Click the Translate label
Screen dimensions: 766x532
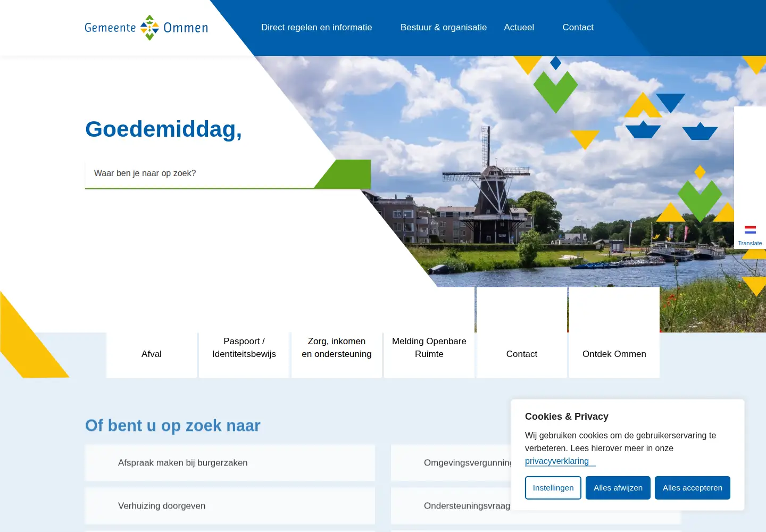click(x=750, y=243)
